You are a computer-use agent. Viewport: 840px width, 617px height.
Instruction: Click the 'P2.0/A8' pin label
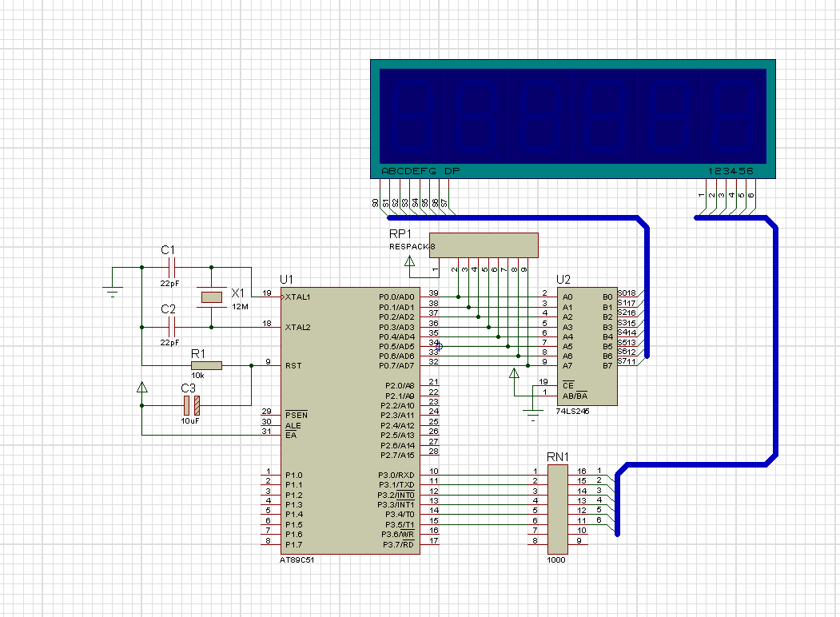[400, 385]
